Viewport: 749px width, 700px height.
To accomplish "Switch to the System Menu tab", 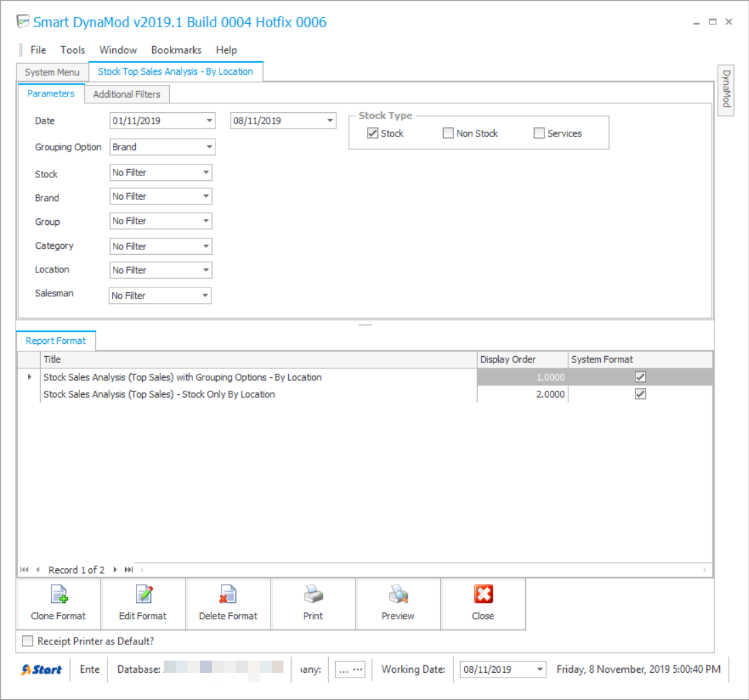I will (x=52, y=72).
